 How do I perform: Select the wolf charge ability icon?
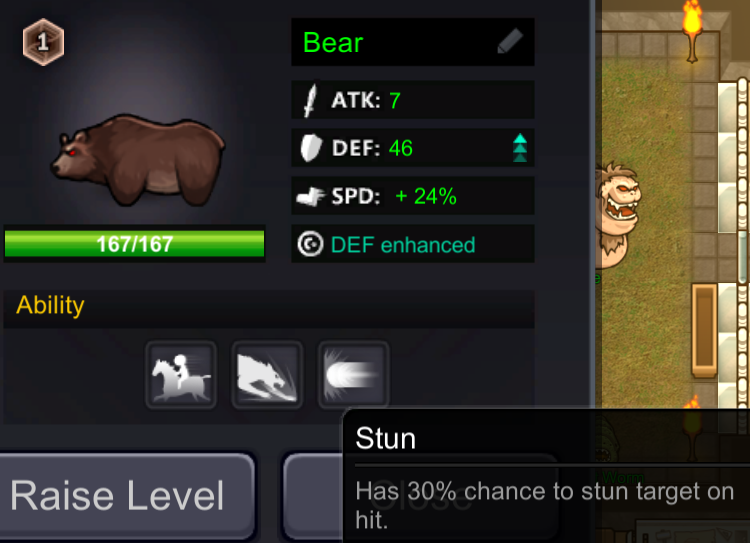click(x=267, y=375)
